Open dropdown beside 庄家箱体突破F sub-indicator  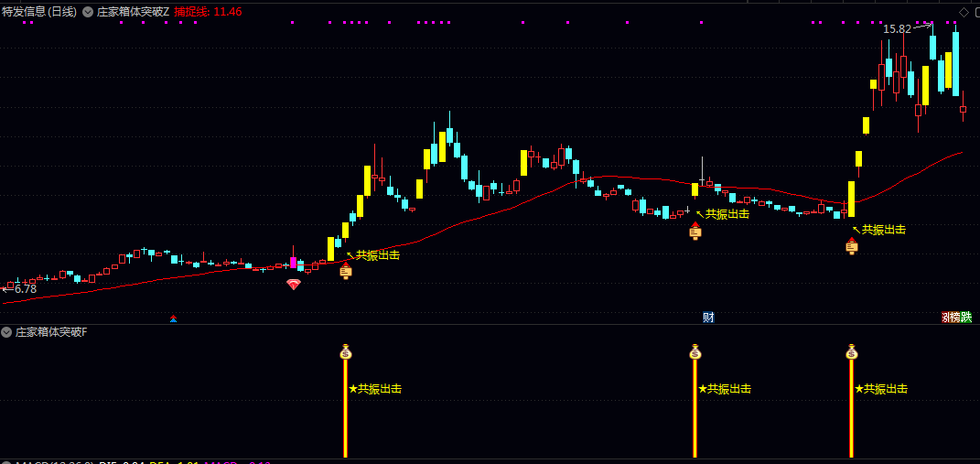click(x=7, y=332)
